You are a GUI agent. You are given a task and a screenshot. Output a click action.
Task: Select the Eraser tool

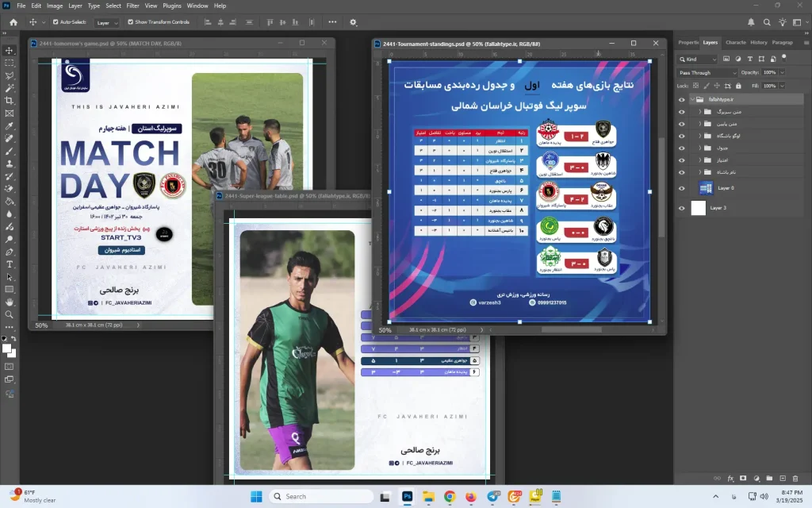[x=10, y=189]
